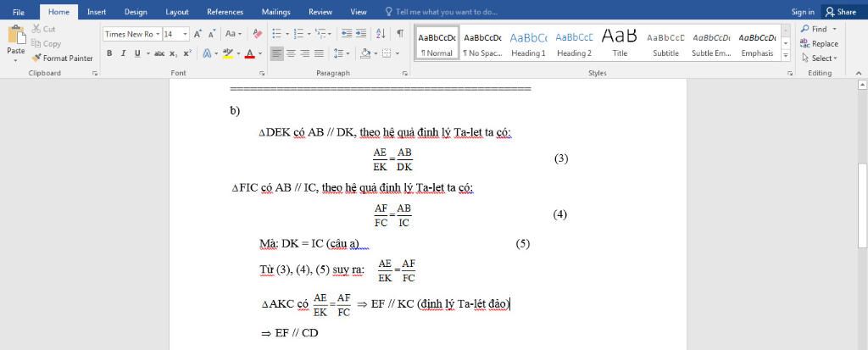Switch to the Insert tab
Screen dimensions: 868x350
(x=97, y=12)
